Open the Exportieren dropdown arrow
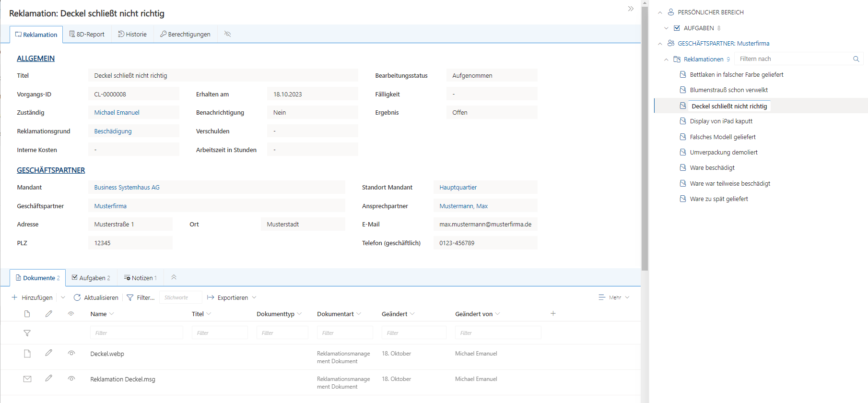The height and width of the screenshot is (403, 868). (254, 297)
